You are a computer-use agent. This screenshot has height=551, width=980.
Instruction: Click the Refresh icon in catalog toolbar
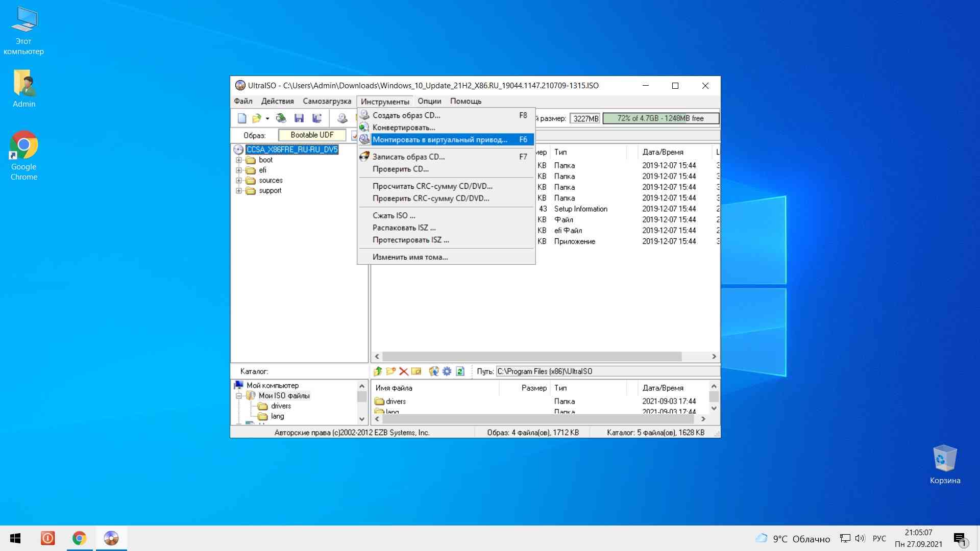pyautogui.click(x=460, y=371)
